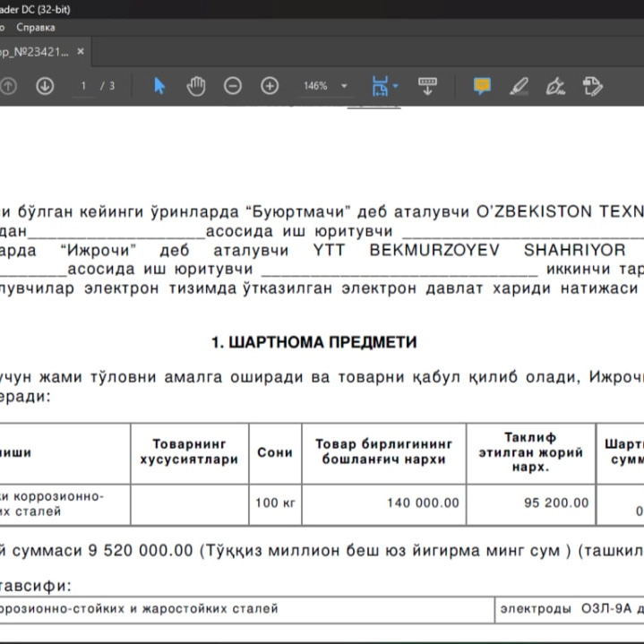This screenshot has height=644, width=644.
Task: Activate the Hand pan tool
Action: (x=196, y=86)
